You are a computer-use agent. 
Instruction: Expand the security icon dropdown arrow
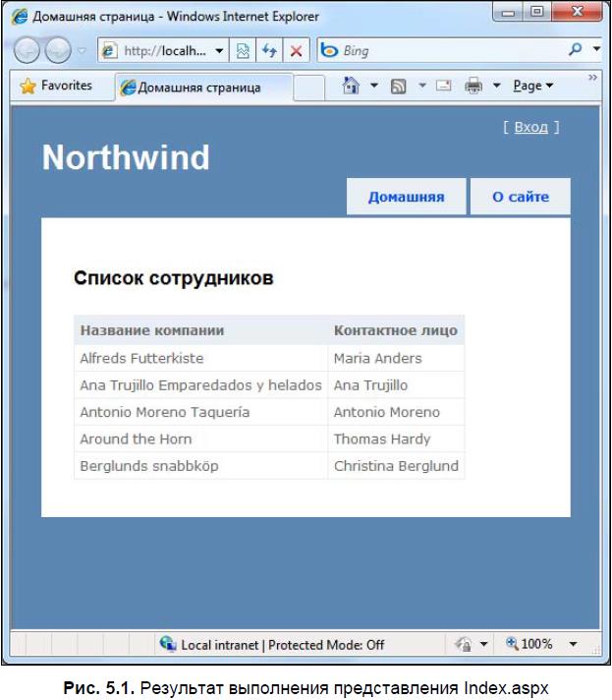[483, 644]
